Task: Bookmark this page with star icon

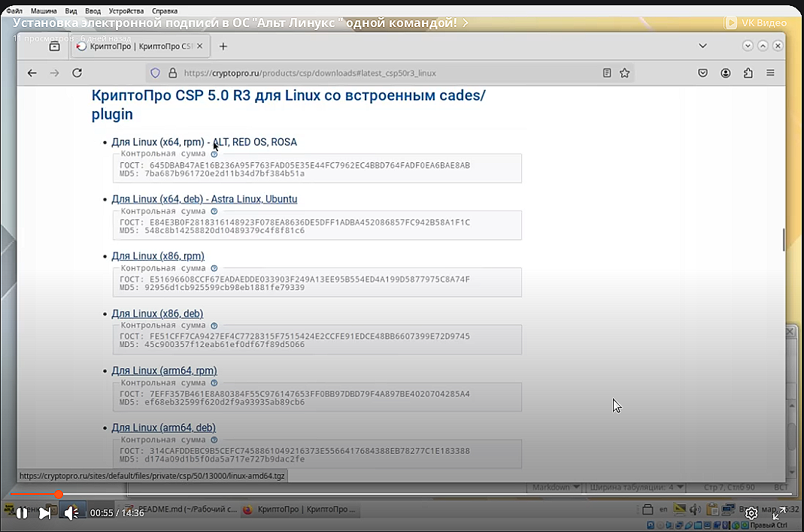Action: pos(624,73)
